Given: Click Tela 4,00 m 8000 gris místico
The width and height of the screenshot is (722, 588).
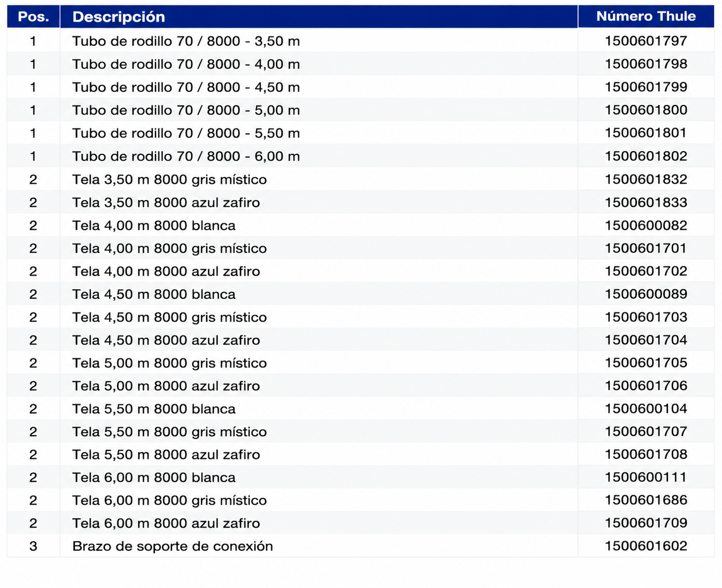Looking at the screenshot, I should 169,248.
